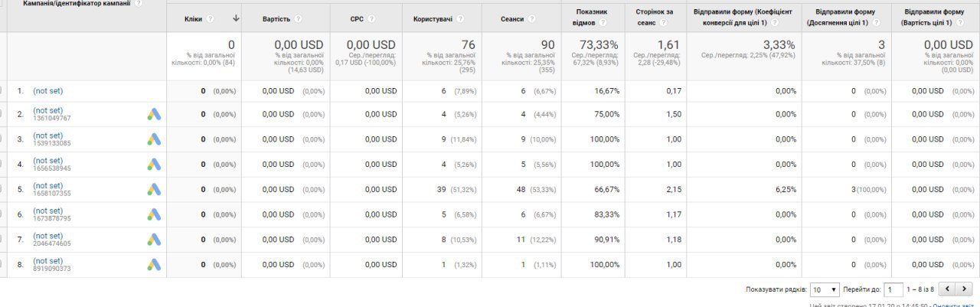Go to the previous page of results

(x=948, y=289)
